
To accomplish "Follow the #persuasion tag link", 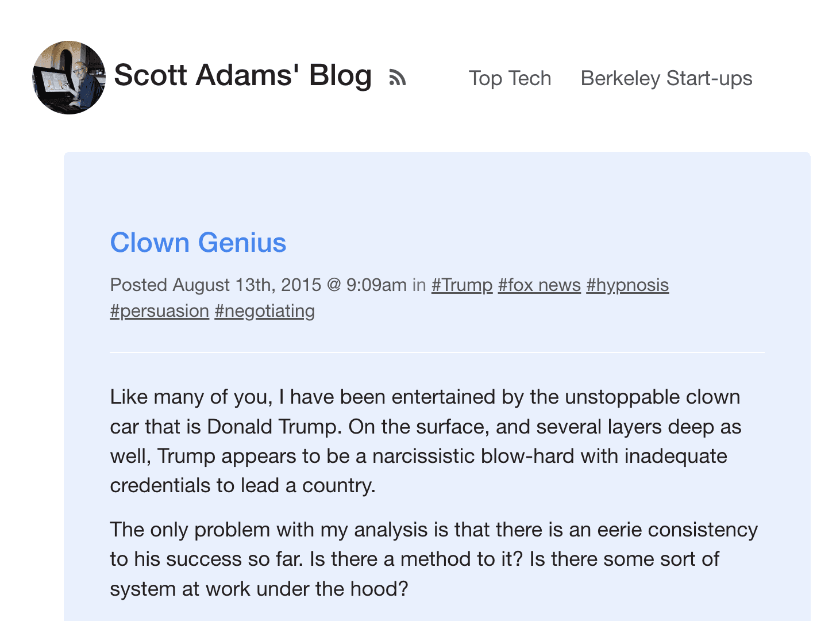I will point(160,310).
